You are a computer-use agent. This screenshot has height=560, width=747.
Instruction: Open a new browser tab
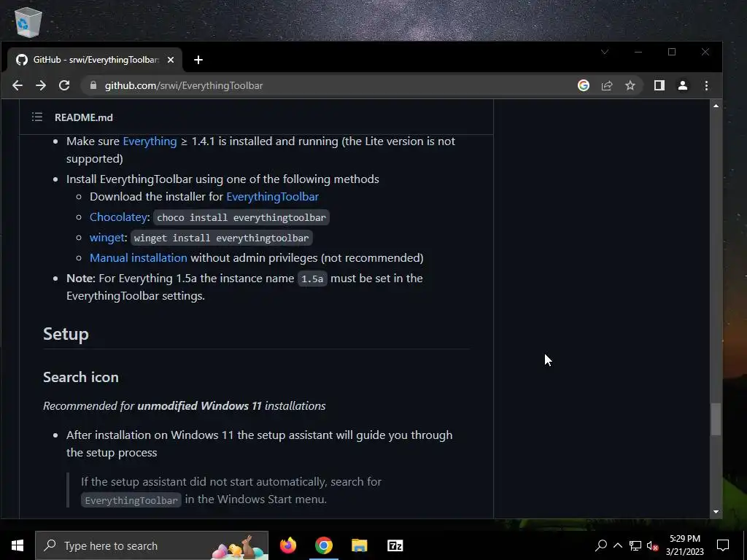(198, 60)
